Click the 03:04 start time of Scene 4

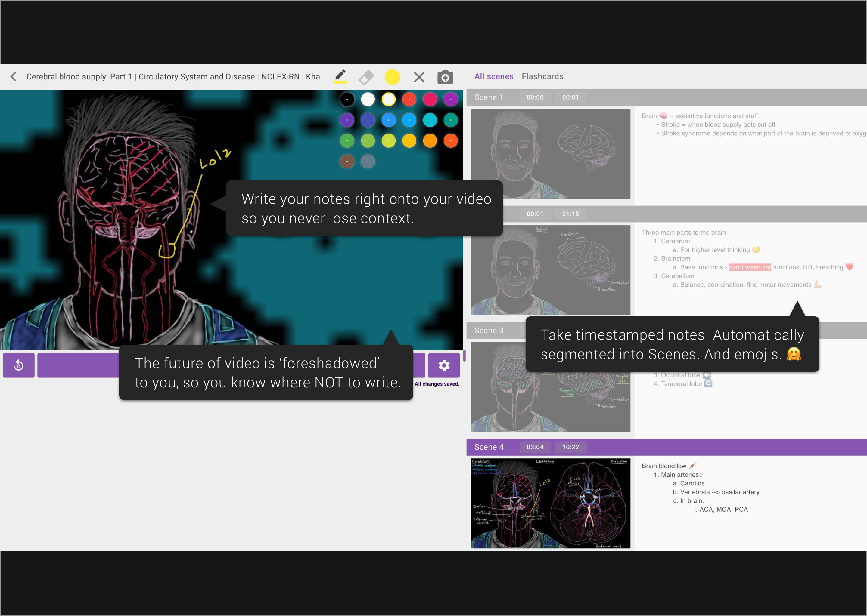tap(535, 447)
